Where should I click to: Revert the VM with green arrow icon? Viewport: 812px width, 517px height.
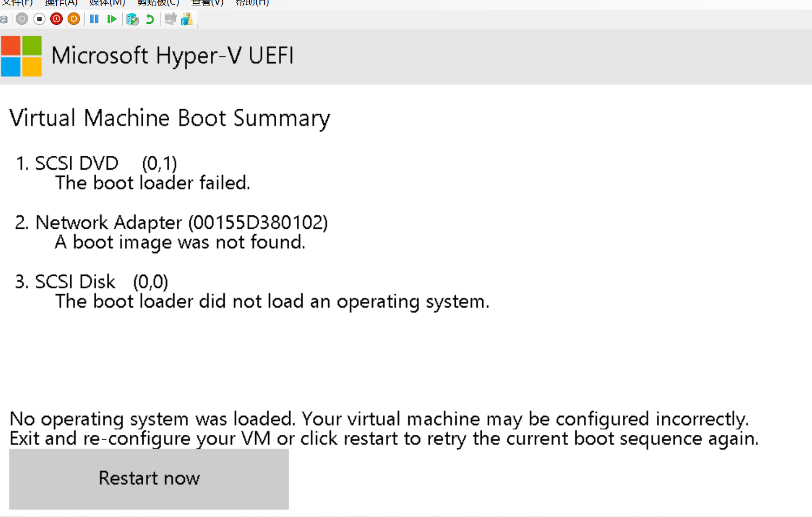click(x=150, y=19)
